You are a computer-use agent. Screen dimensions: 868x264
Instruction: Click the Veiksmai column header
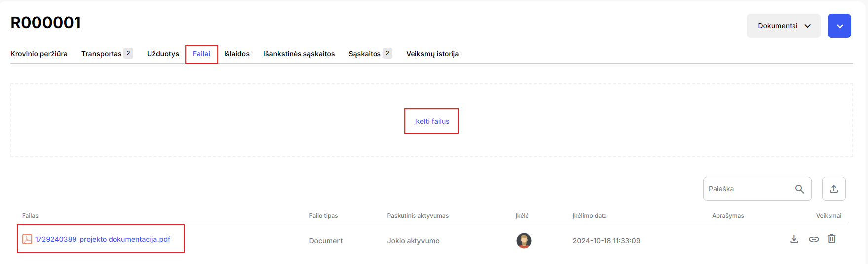(829, 216)
